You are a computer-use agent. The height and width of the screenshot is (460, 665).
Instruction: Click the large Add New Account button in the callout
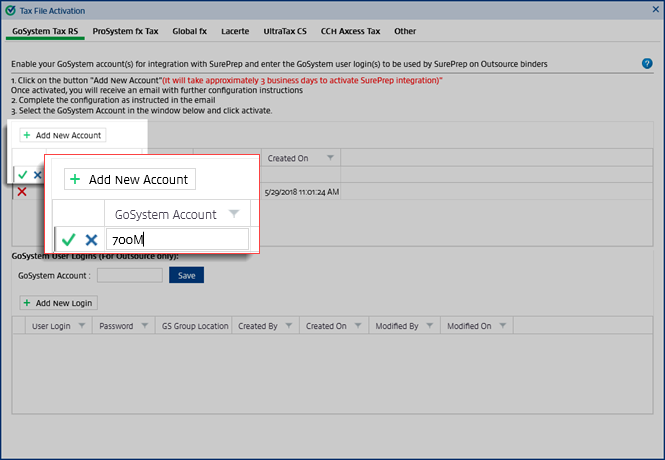click(x=130, y=179)
